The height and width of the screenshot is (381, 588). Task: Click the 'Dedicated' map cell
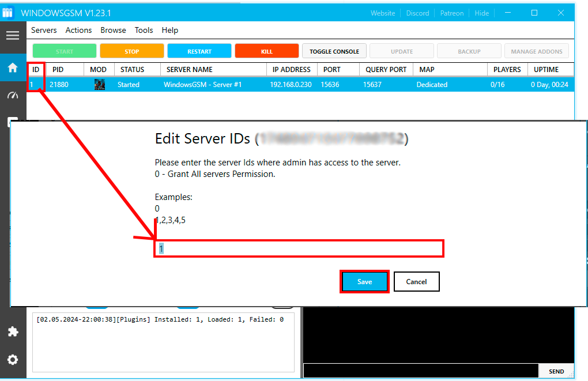(432, 85)
